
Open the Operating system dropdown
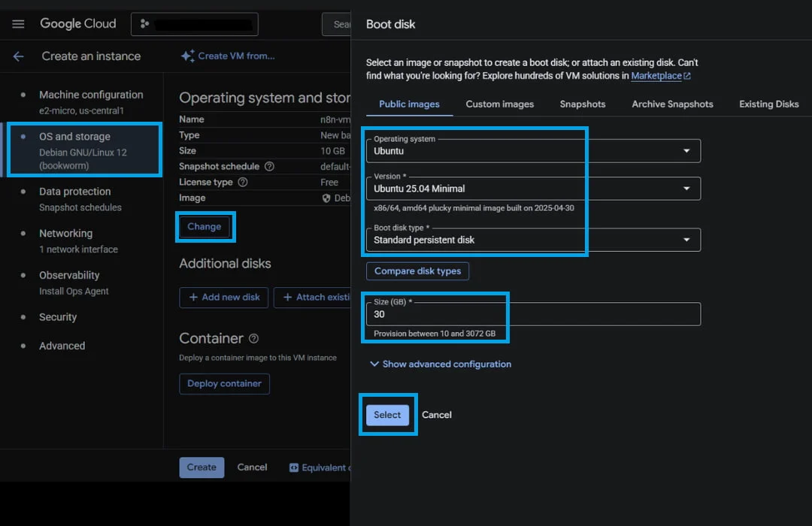click(x=533, y=150)
